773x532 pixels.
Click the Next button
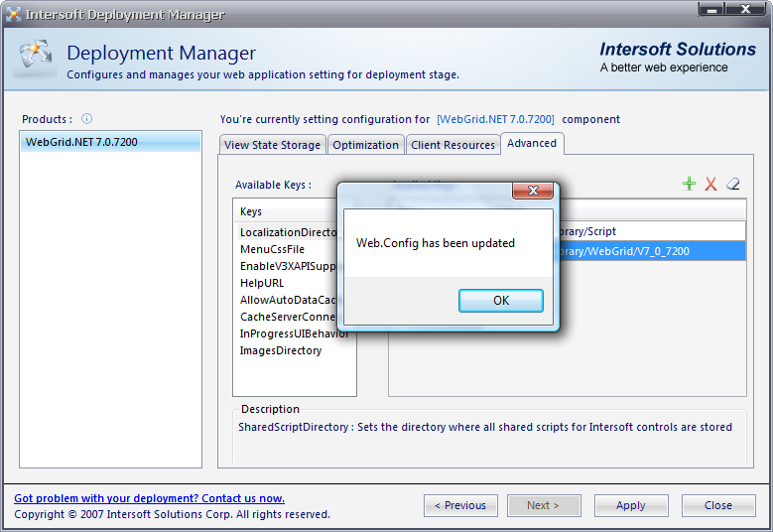pos(543,505)
